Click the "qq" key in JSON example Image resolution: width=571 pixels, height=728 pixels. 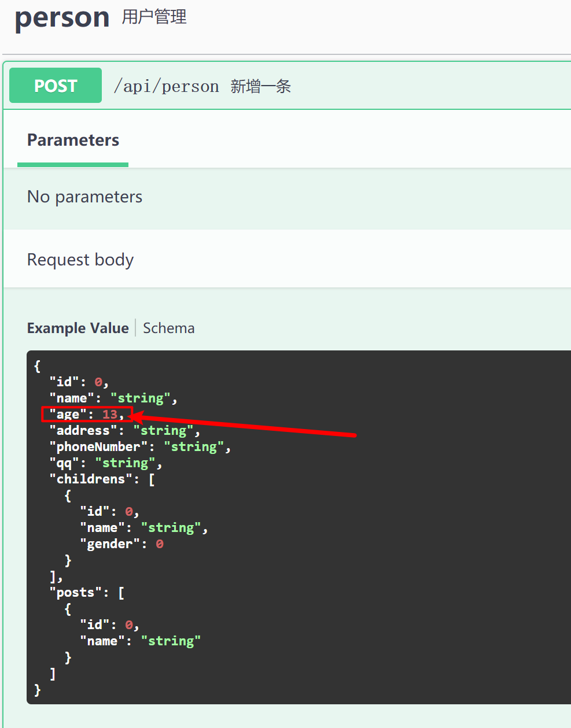(x=64, y=463)
